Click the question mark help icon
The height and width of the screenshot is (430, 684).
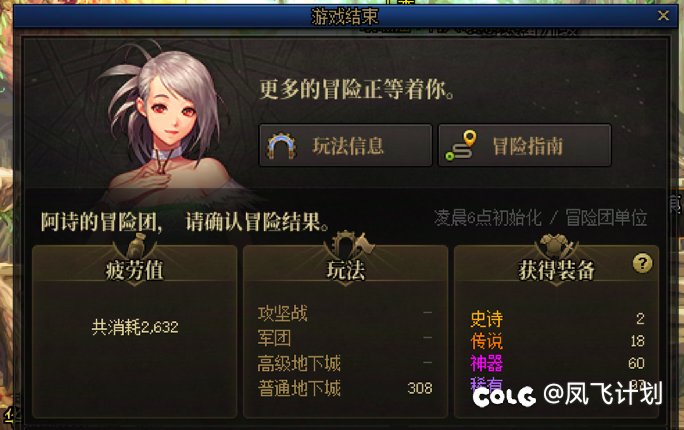pyautogui.click(x=642, y=263)
